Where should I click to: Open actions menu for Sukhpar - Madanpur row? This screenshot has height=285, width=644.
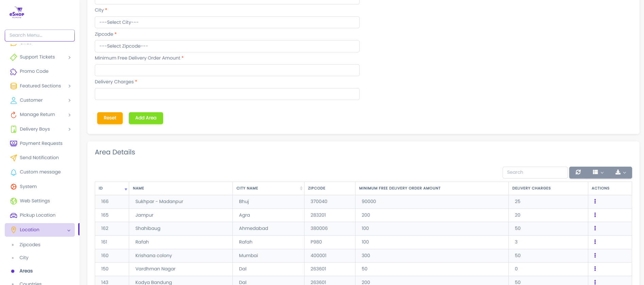tap(595, 201)
